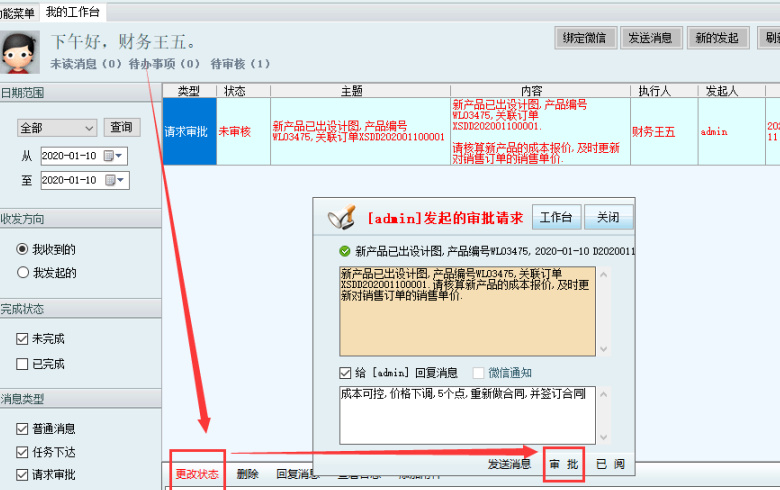Viewport: 780px width, 490px height.
Task: Expand the 全部 date range dropdown
Action: tap(89, 128)
